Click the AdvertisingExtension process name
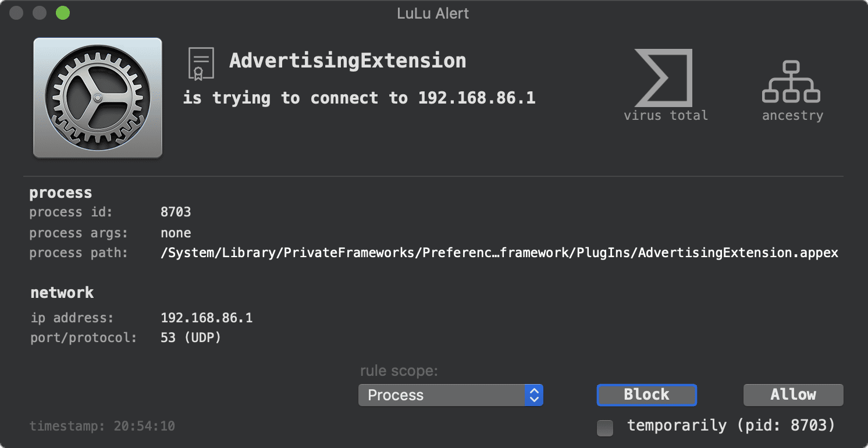868x448 pixels. click(347, 61)
